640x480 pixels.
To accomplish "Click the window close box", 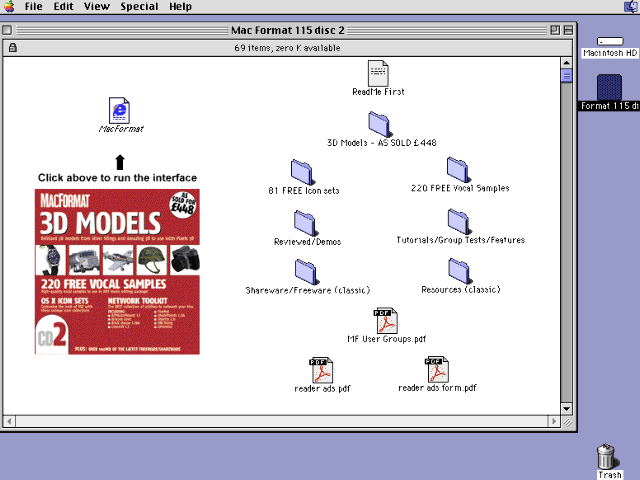I will click(7, 30).
